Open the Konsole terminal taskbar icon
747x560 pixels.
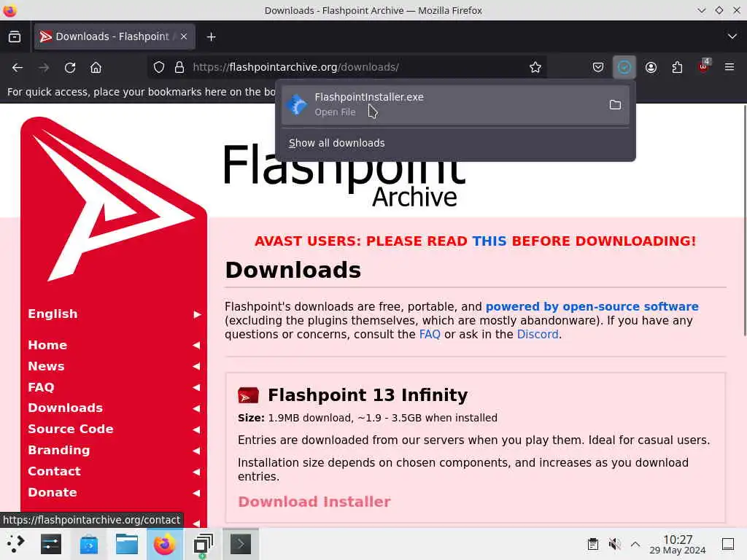tap(241, 544)
